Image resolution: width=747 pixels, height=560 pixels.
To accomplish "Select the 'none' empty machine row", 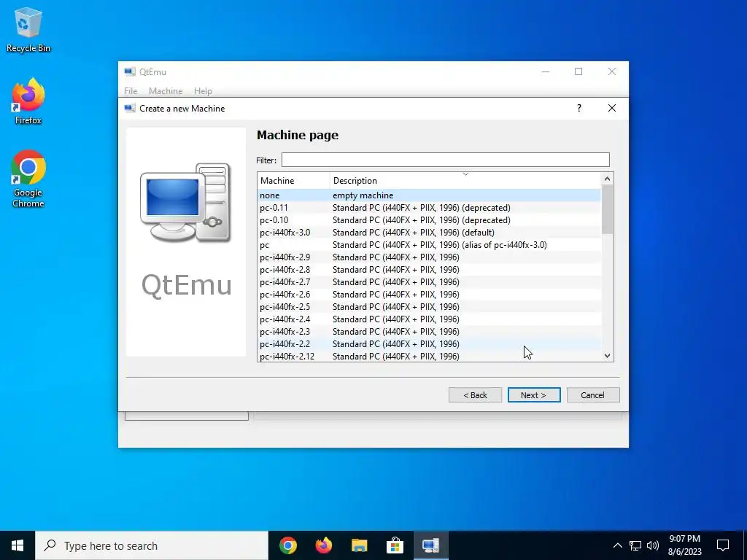I will tap(429, 195).
